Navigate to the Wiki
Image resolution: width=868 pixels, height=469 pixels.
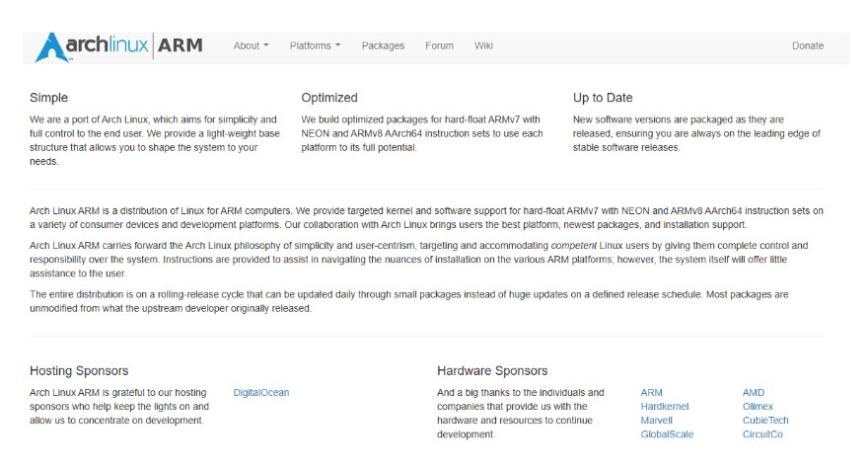(x=483, y=45)
